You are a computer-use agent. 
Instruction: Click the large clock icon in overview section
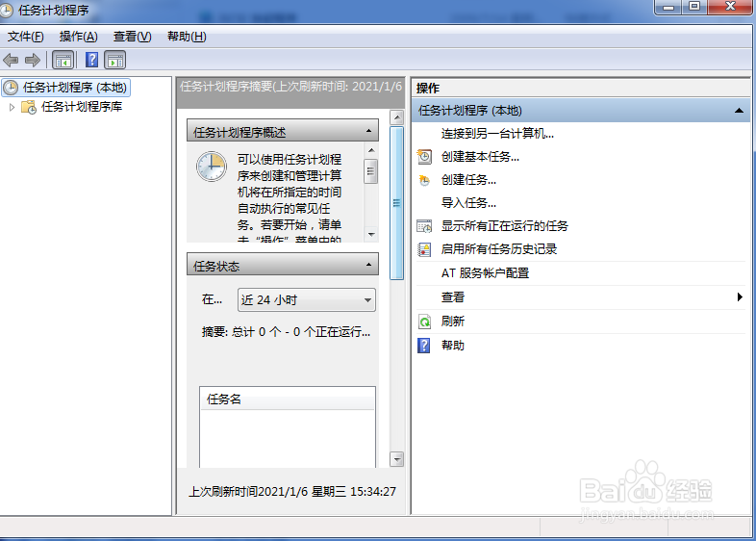click(x=212, y=167)
